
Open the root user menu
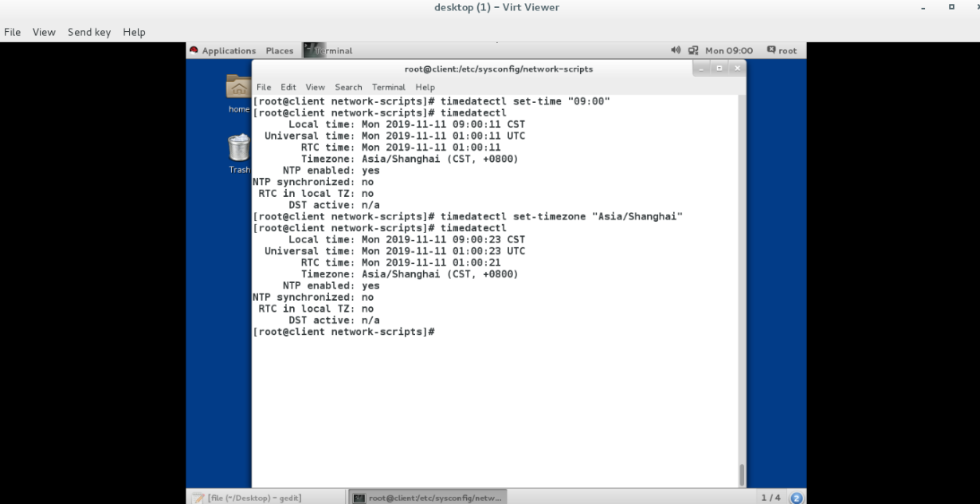(x=782, y=51)
